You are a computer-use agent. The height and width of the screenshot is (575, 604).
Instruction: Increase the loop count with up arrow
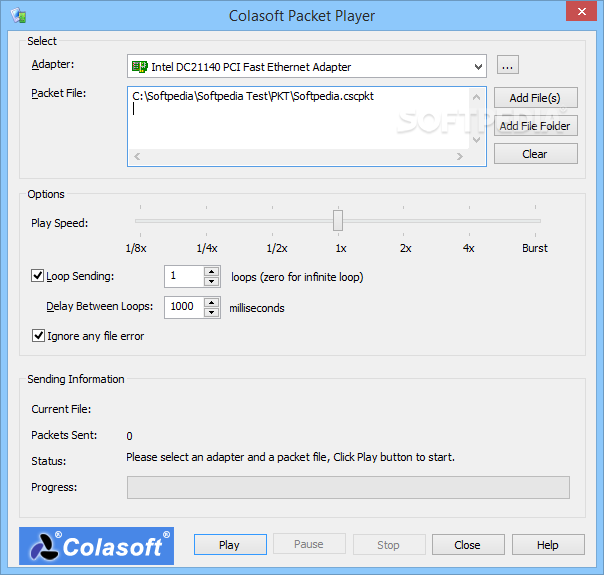point(211,272)
